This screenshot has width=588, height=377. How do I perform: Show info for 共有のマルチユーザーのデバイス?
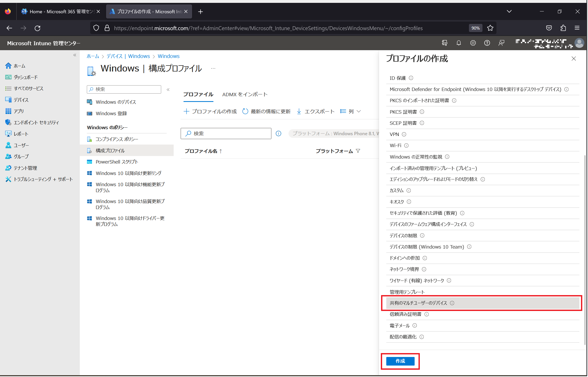pyautogui.click(x=452, y=303)
